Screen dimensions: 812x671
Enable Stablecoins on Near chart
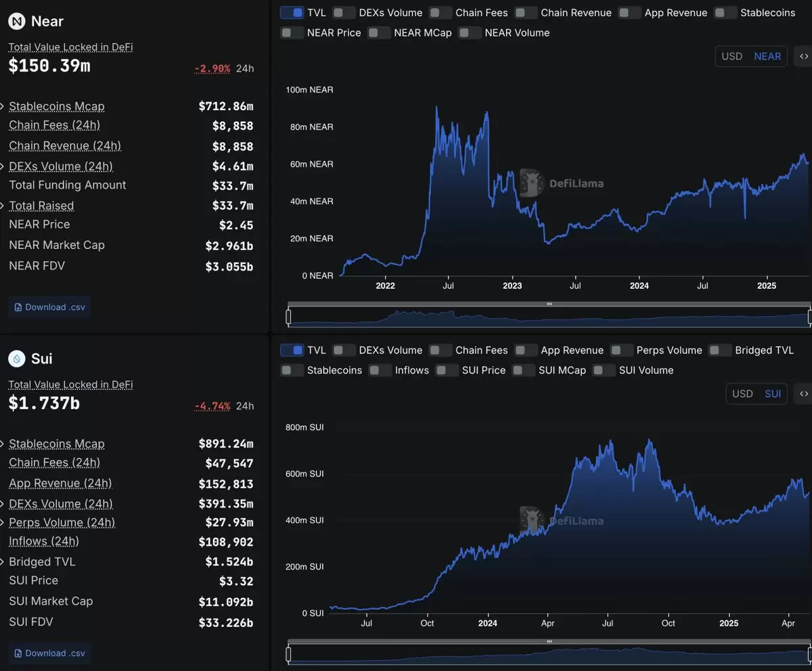(725, 13)
